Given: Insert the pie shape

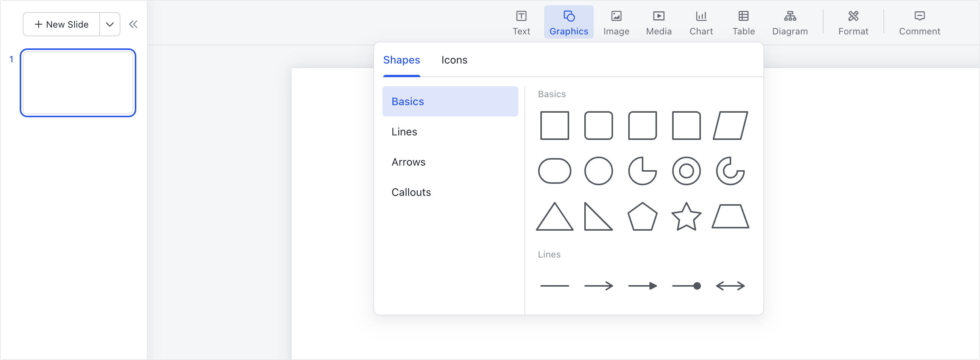Looking at the screenshot, I should (642, 171).
